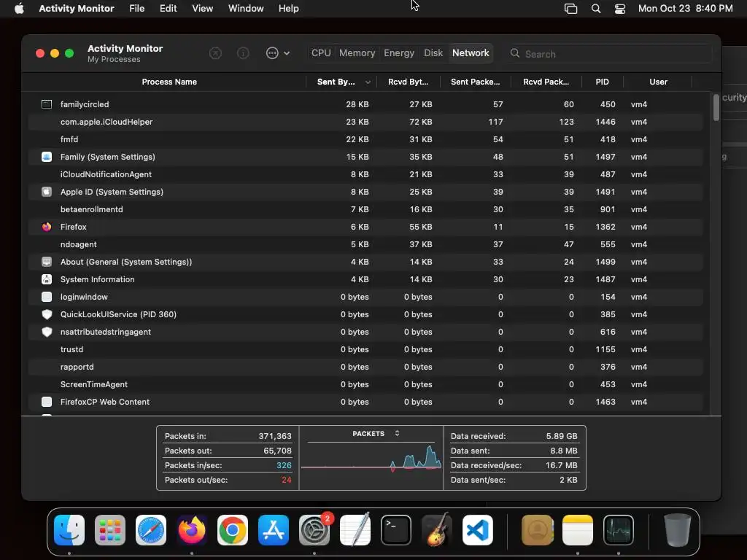Click the Data received value 5.89 GB
This screenshot has height=560, width=747.
click(x=562, y=436)
